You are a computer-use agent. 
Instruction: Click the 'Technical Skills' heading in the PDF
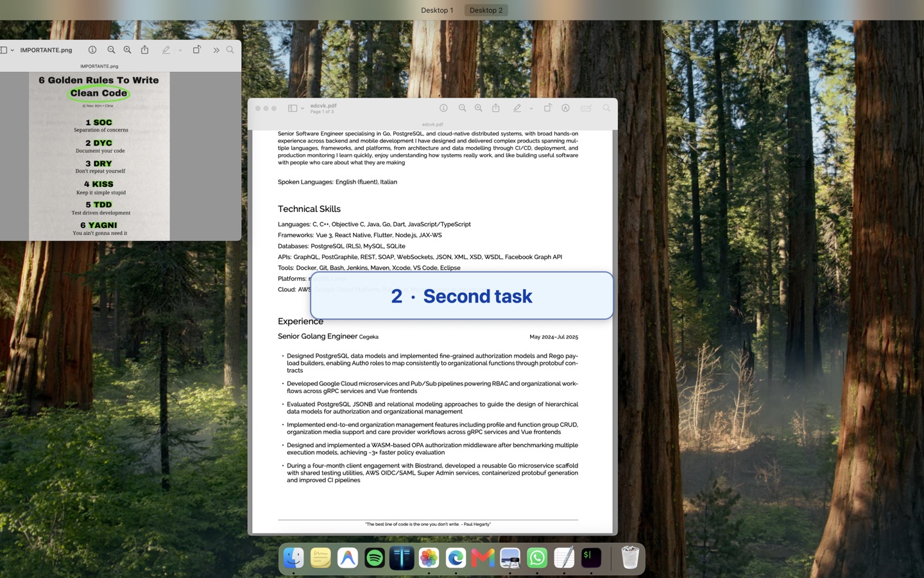(x=309, y=209)
